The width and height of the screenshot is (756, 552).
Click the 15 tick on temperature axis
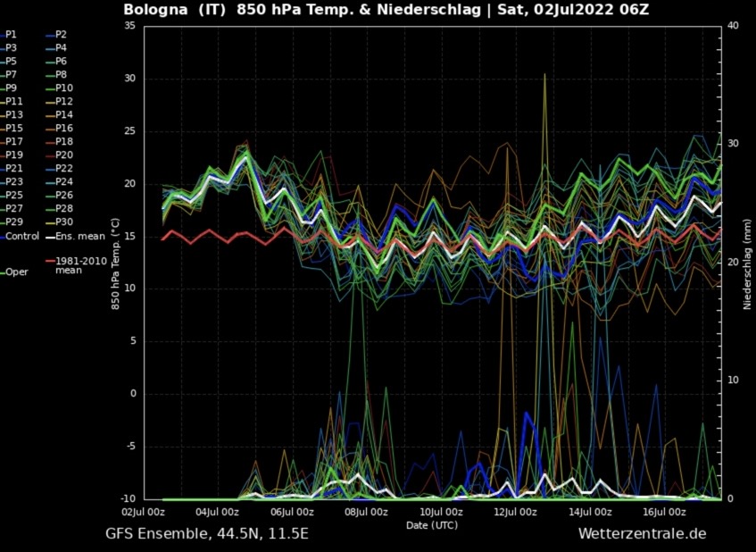pos(130,237)
